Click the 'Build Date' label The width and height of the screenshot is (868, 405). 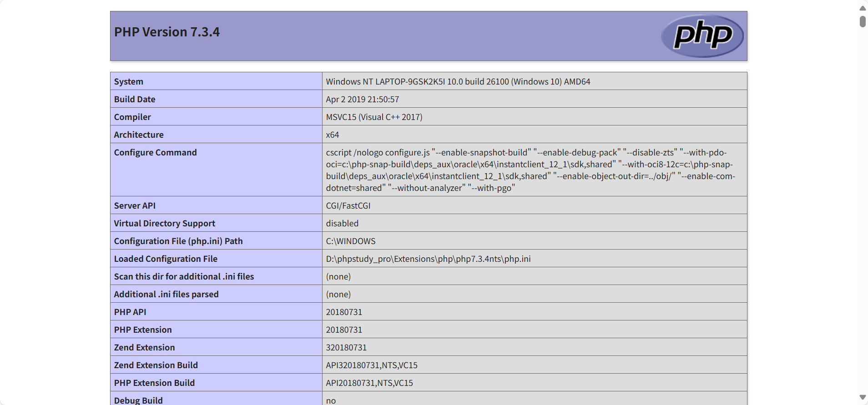135,99
